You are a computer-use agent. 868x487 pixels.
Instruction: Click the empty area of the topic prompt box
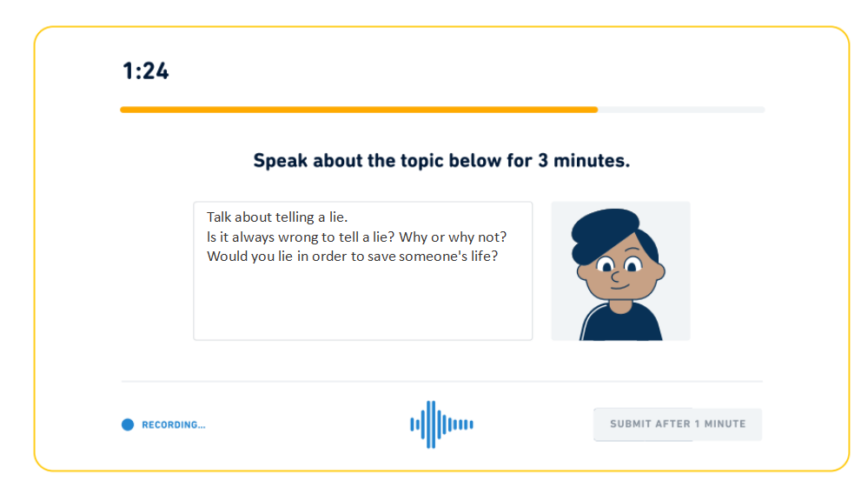(x=362, y=302)
